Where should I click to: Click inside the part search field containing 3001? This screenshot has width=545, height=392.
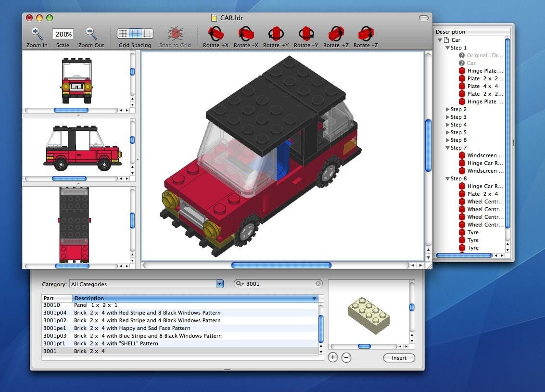pyautogui.click(x=278, y=284)
